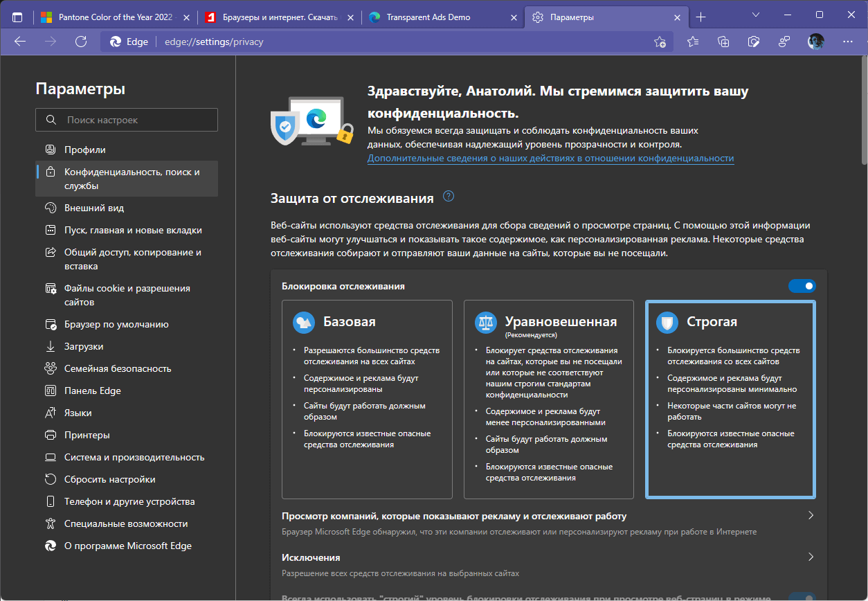Open Браузер по умолчанию section
Viewport: 868px width, 601px height.
tap(127, 324)
